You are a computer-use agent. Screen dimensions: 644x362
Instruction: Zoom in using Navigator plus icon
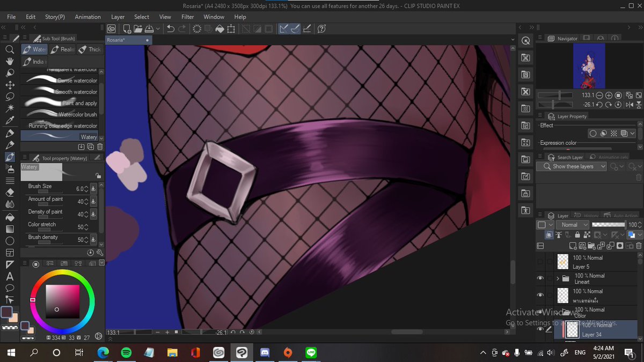click(x=609, y=95)
